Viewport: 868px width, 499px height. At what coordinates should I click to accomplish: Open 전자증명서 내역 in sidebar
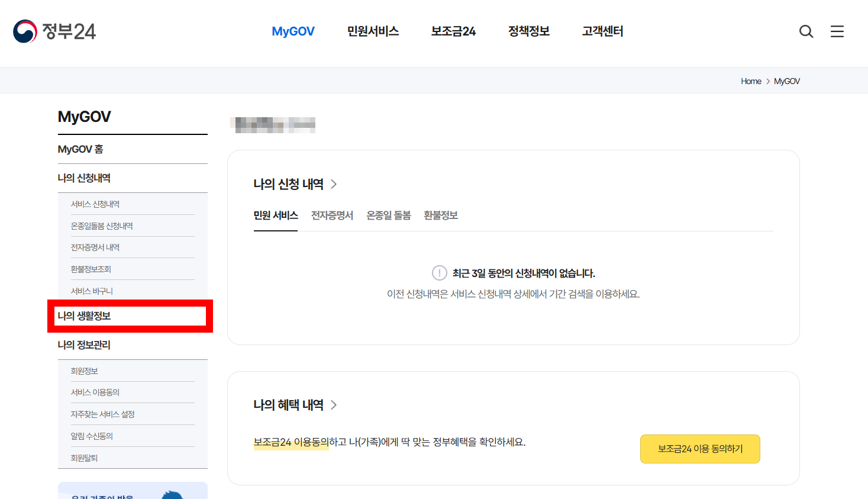95,247
